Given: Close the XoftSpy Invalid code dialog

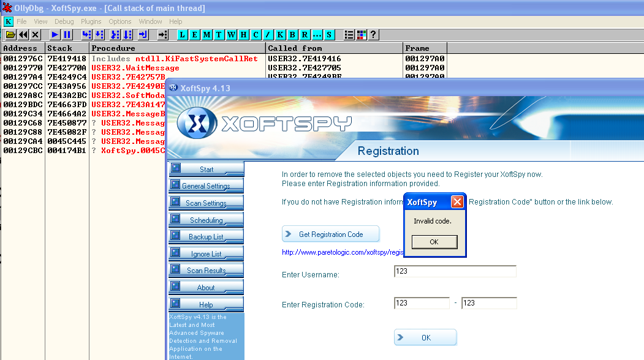Looking at the screenshot, I should tap(457, 201).
